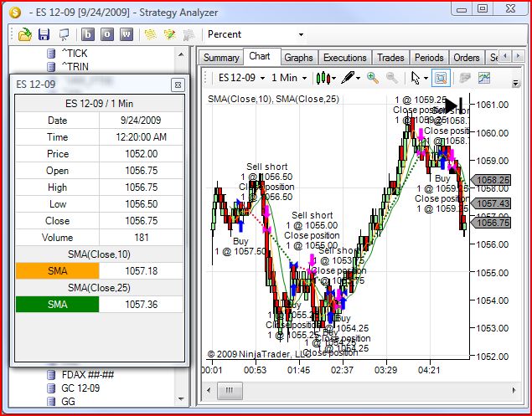Select the GG instrument in list

click(68, 402)
